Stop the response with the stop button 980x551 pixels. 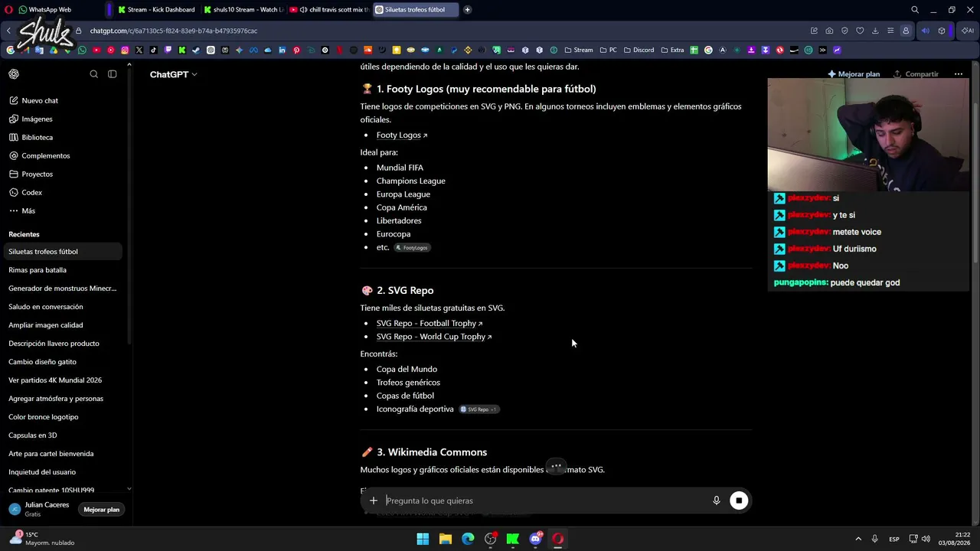[739, 500]
